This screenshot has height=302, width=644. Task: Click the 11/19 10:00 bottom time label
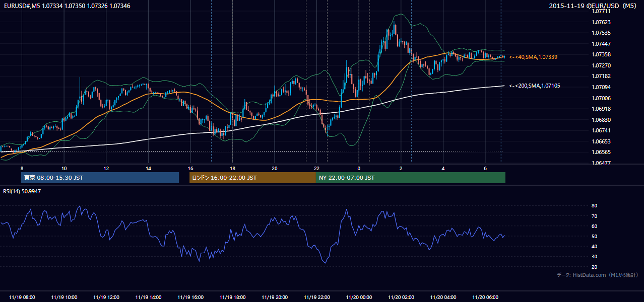[64, 297]
